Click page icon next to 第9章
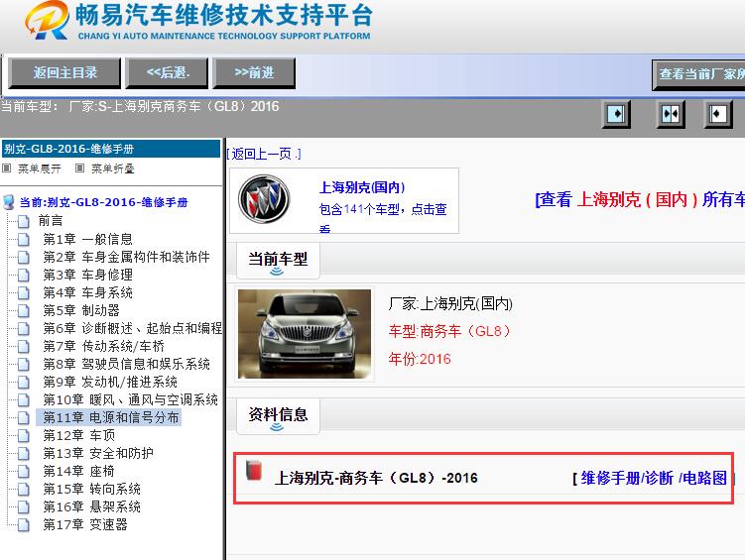This screenshot has width=745, height=560. 23,383
